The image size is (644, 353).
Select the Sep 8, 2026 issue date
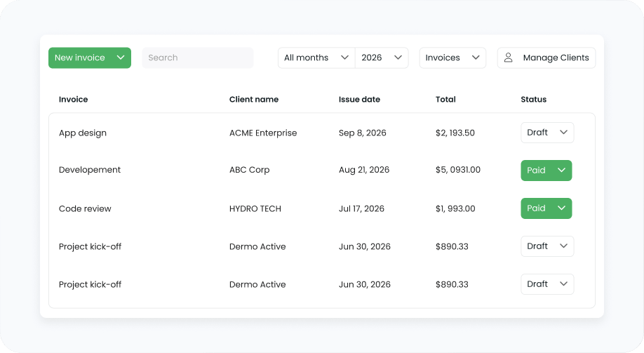coord(362,133)
